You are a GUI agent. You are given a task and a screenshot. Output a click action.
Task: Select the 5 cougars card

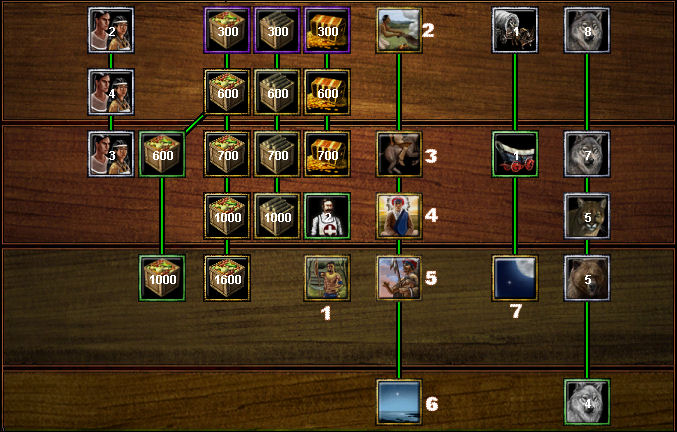click(587, 216)
